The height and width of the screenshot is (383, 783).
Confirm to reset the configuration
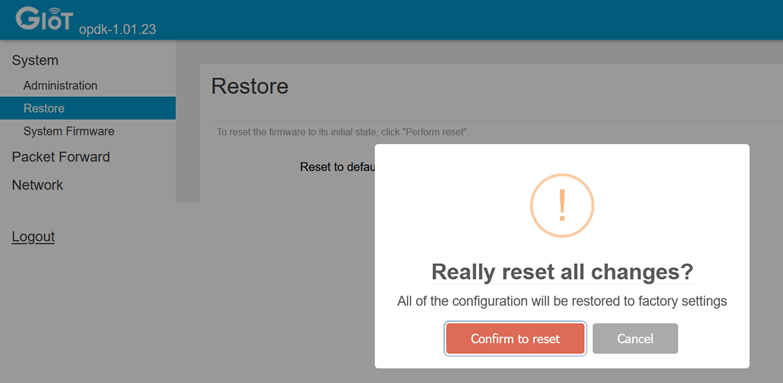[x=515, y=339]
